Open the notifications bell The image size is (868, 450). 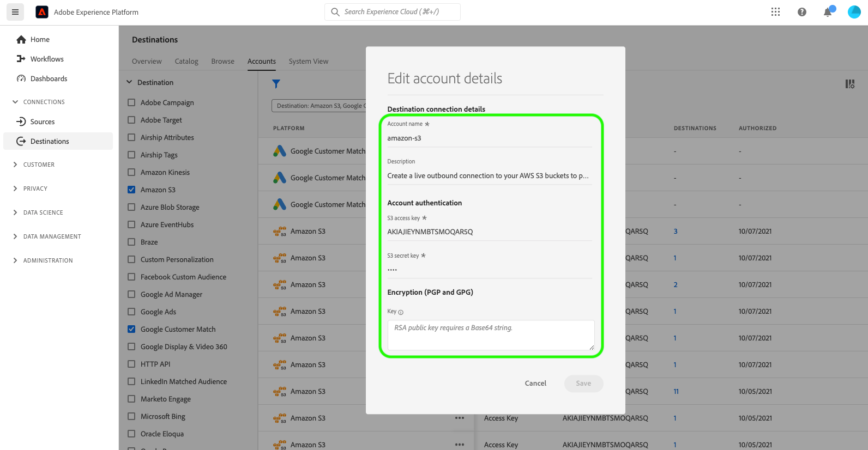[x=828, y=12]
